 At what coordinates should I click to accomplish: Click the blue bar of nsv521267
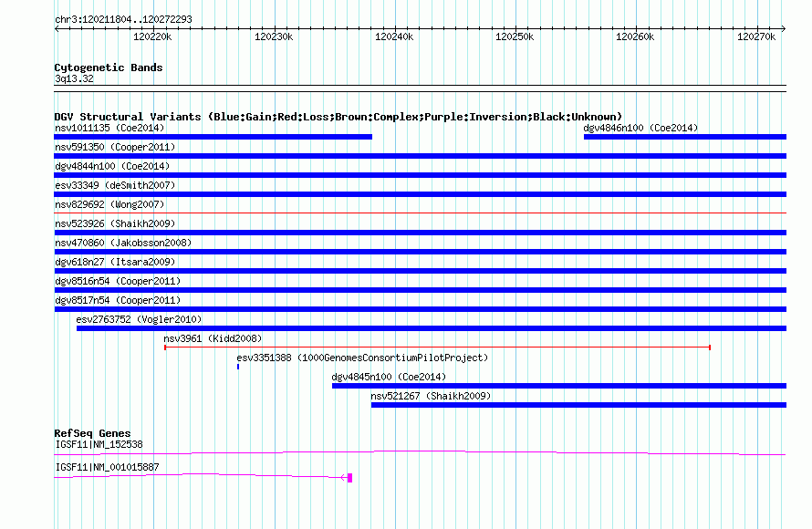click(579, 405)
